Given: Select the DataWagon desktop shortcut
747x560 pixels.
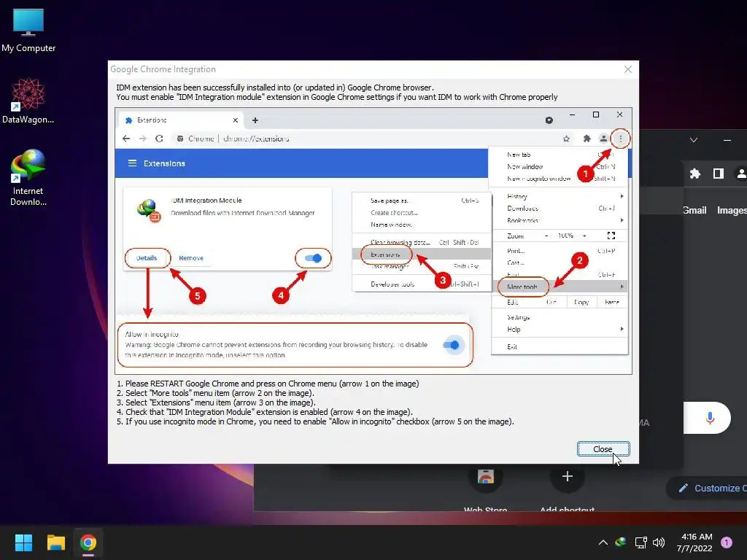Looking at the screenshot, I should coord(28,101).
